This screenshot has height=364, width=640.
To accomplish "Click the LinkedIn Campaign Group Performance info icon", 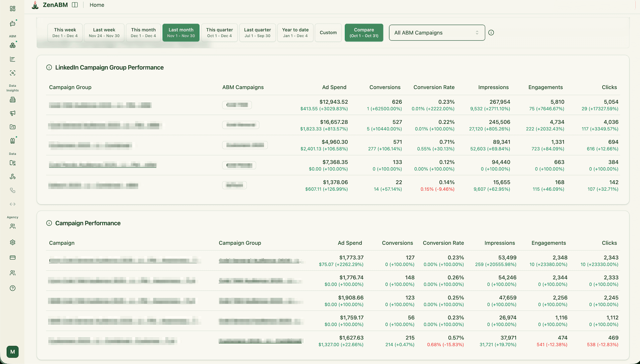I will [x=49, y=68].
